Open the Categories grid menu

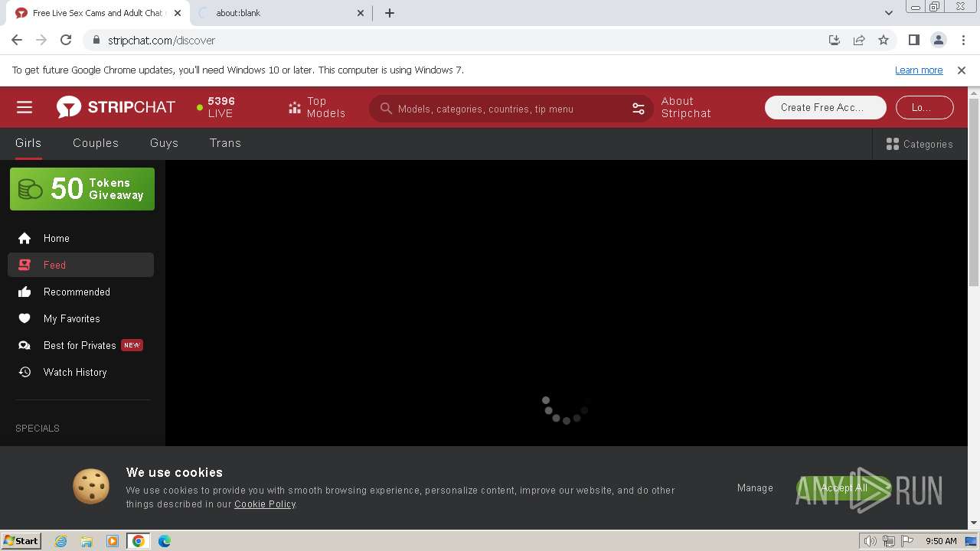tap(919, 144)
